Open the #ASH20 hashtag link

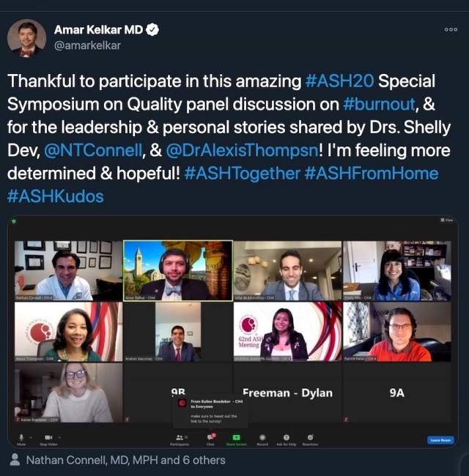[339, 81]
